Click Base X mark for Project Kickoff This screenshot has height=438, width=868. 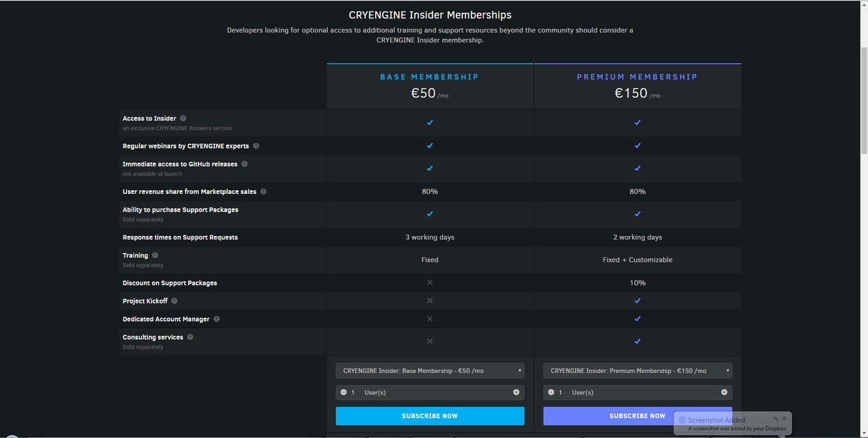click(x=430, y=300)
